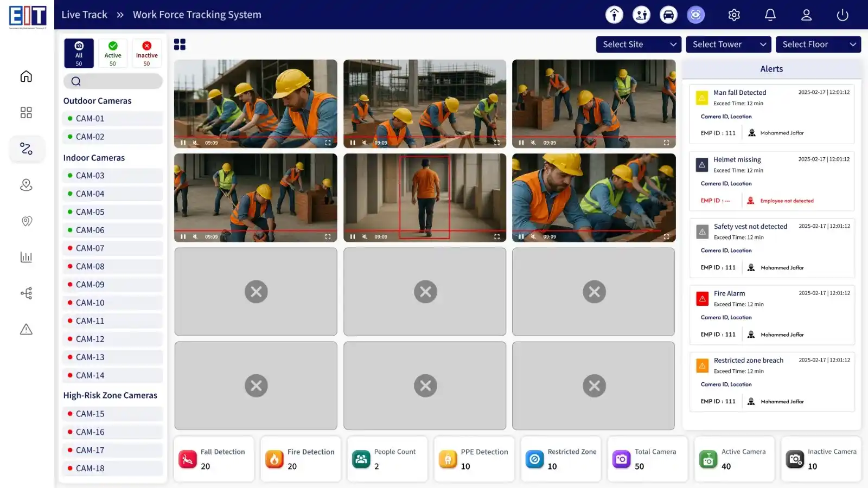Toggle fullscreen on the third camera feed

click(x=666, y=143)
